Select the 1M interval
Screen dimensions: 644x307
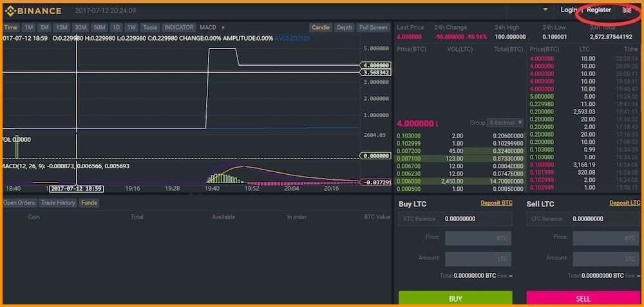point(28,28)
